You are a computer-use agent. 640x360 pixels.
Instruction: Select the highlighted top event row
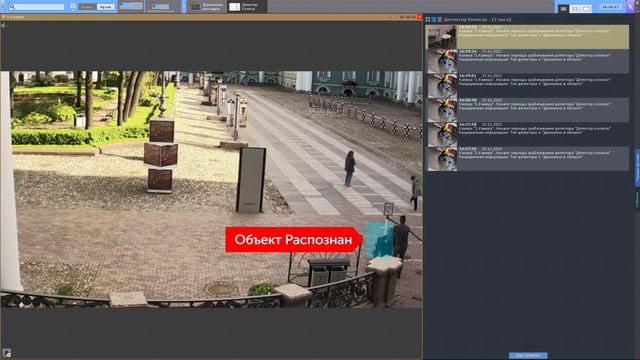click(527, 37)
